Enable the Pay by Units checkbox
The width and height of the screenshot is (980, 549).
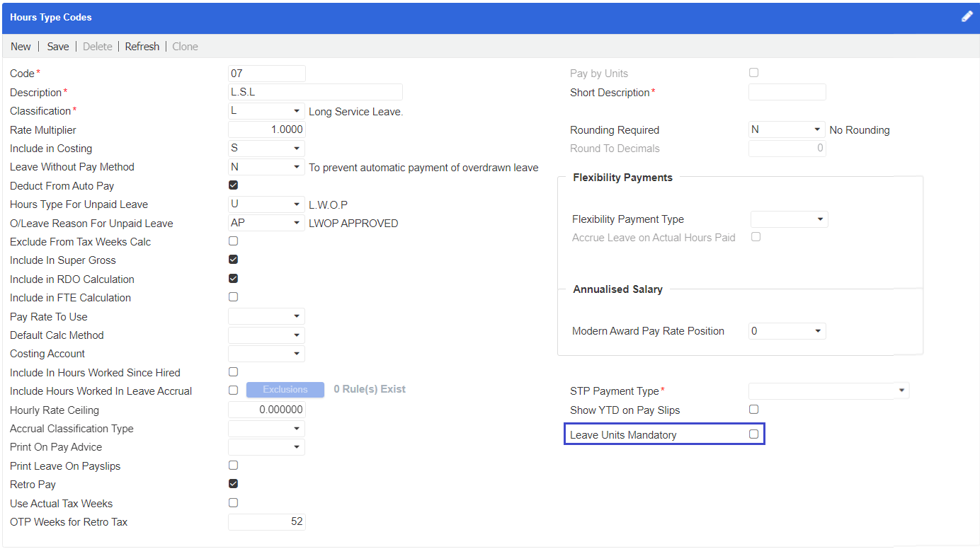click(753, 72)
